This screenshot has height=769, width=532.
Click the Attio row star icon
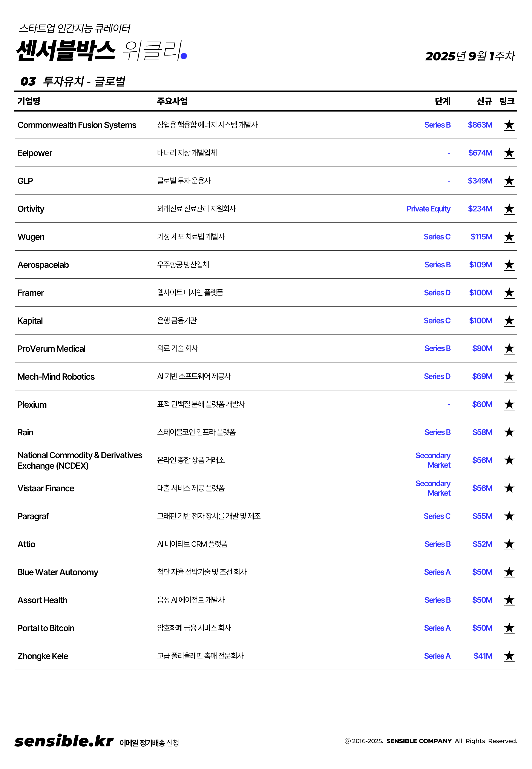[509, 544]
